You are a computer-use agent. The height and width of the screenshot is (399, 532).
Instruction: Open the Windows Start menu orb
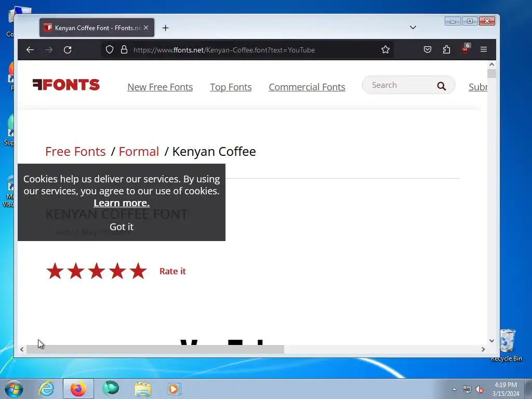coord(14,389)
